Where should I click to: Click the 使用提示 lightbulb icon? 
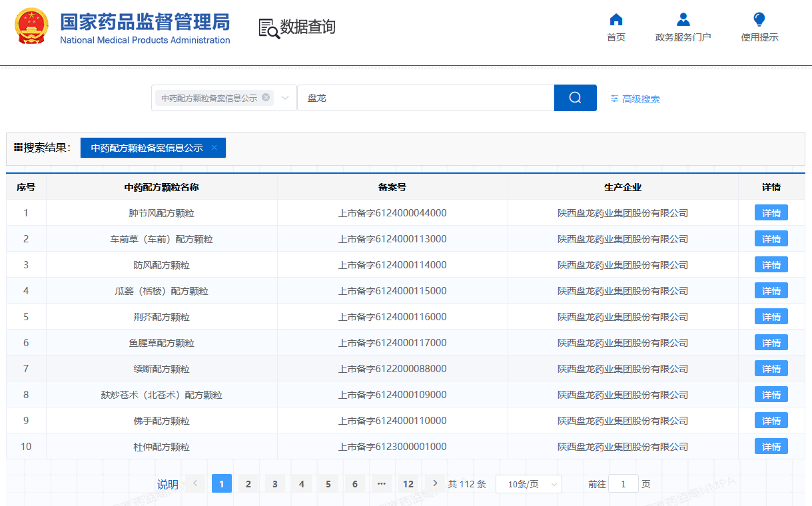[759, 20]
